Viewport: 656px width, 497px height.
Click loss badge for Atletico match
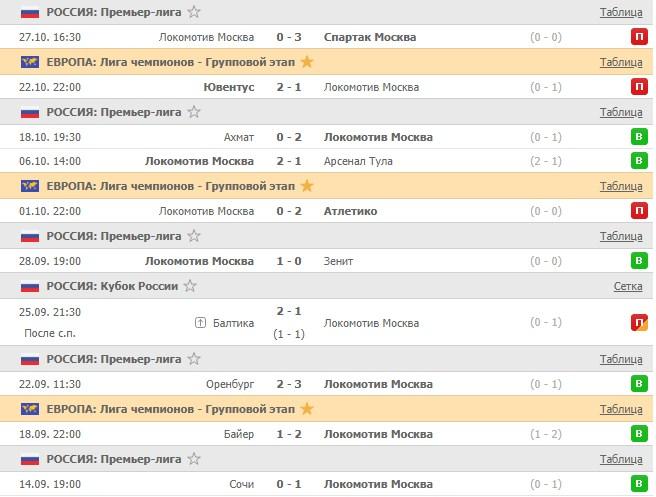(639, 211)
